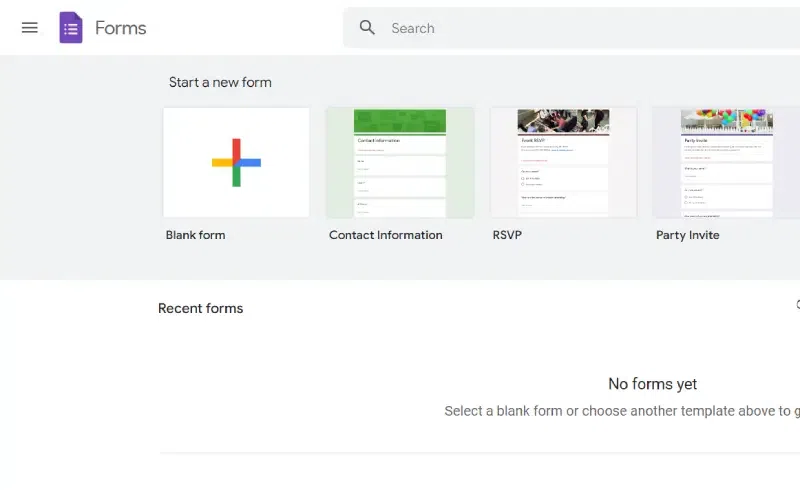800x490 pixels.
Task: Open the main menu hamburger icon
Action: pos(30,28)
